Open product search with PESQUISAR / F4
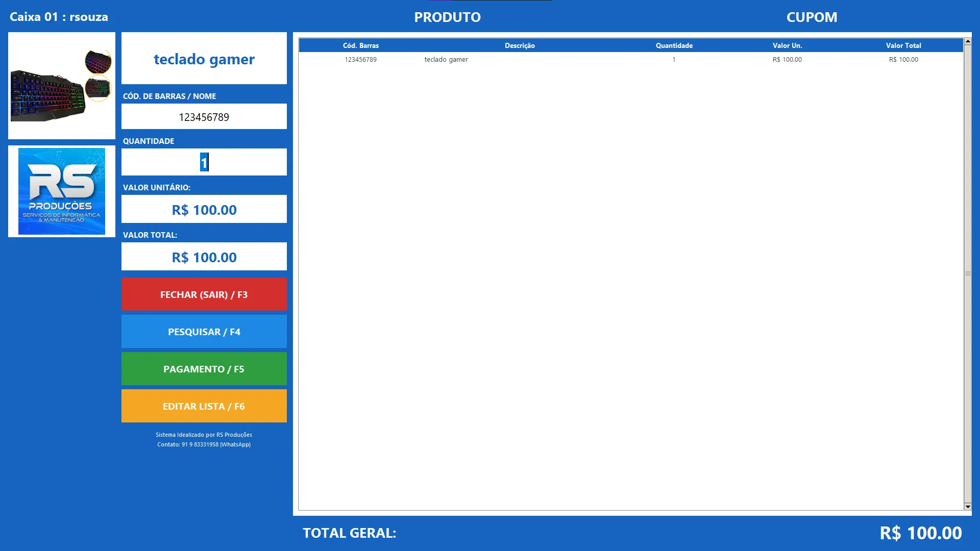Screen dimensions: 980x551 pos(204,332)
